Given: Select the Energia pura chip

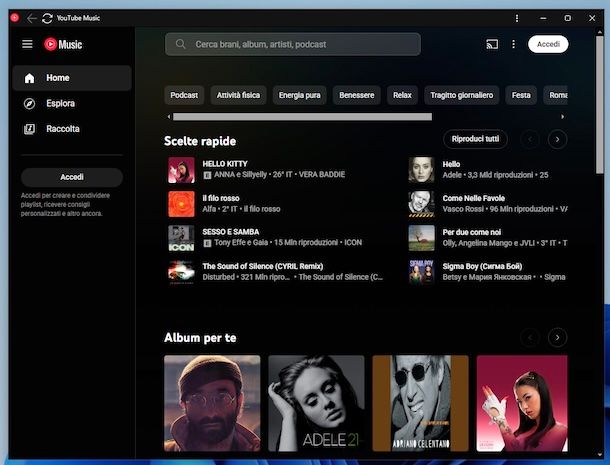Looking at the screenshot, I should (x=300, y=95).
